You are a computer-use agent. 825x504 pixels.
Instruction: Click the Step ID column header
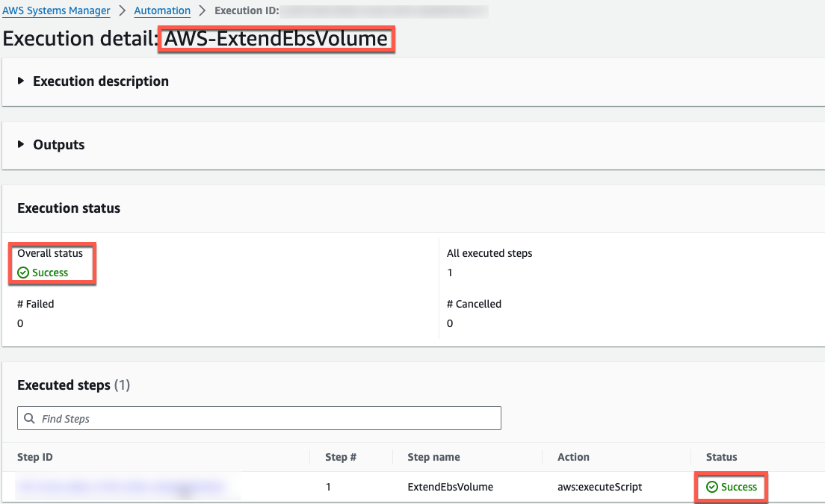[34, 457]
